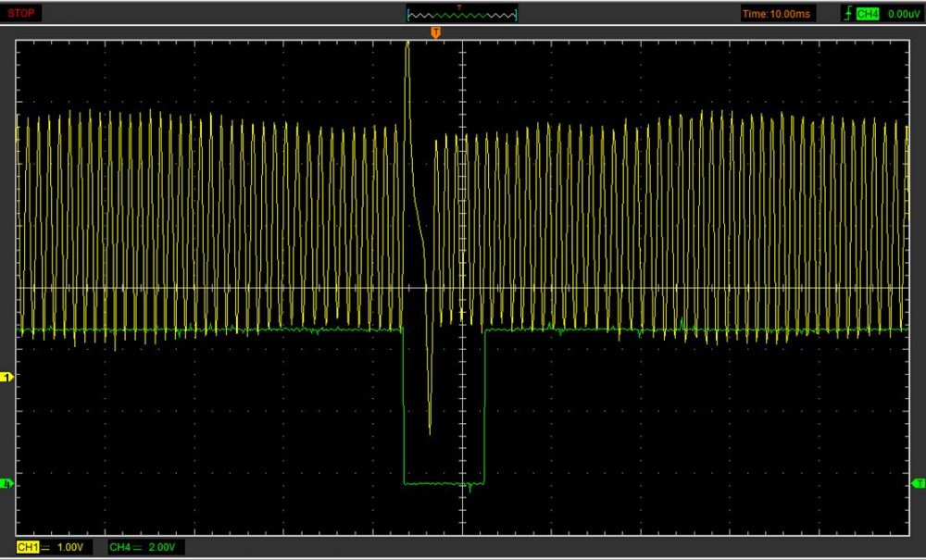Select the green CH4 ground level marker
This screenshot has width=926, height=560.
pos(8,483)
